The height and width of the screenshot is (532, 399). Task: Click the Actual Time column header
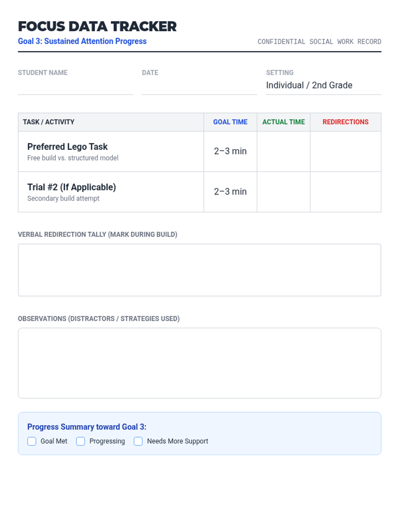[283, 122]
